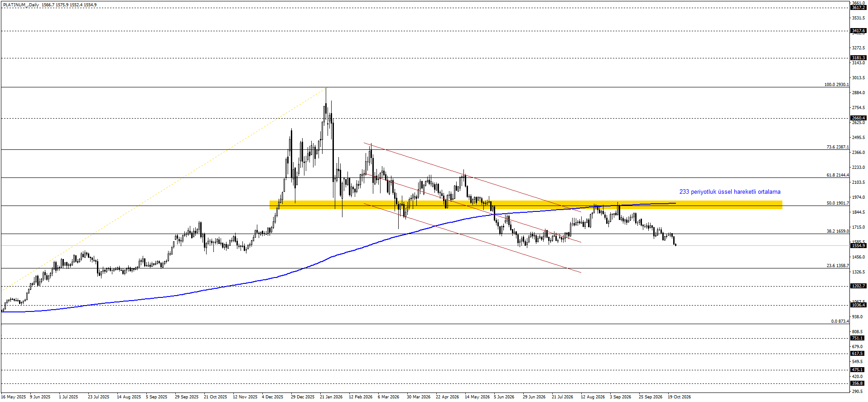This screenshot has width=868, height=402.
Task: Select the yellow horizontal zone rectangle on chart
Action: coord(526,205)
